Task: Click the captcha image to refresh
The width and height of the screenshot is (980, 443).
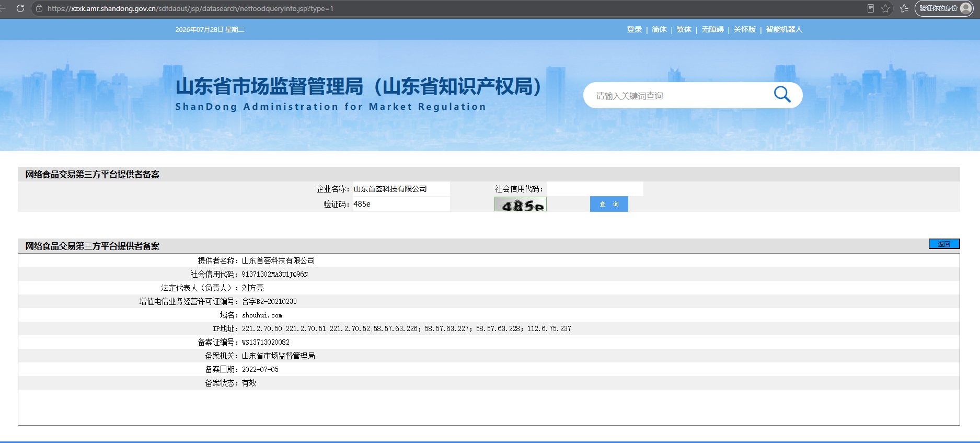Action: coord(521,204)
